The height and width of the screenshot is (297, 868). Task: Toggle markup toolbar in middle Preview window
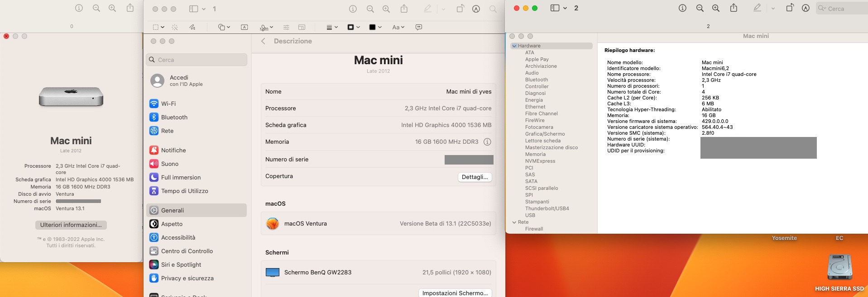tap(476, 9)
